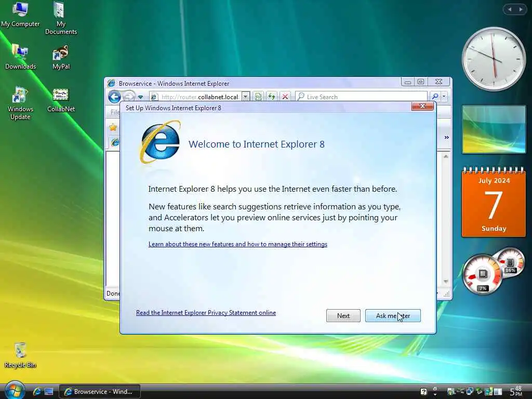Click the help question mark tray icon
532x399 pixels.
tap(424, 392)
